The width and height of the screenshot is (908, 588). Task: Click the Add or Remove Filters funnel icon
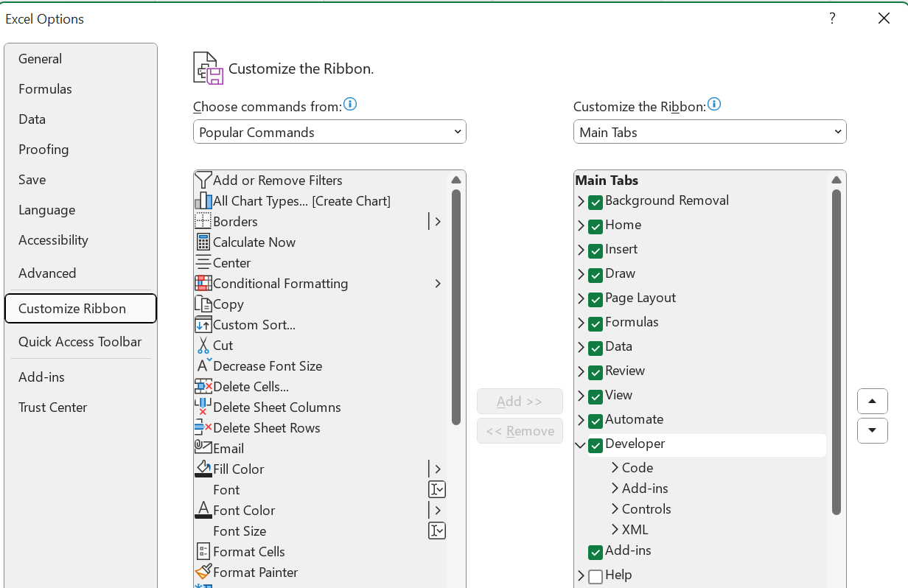pos(203,181)
